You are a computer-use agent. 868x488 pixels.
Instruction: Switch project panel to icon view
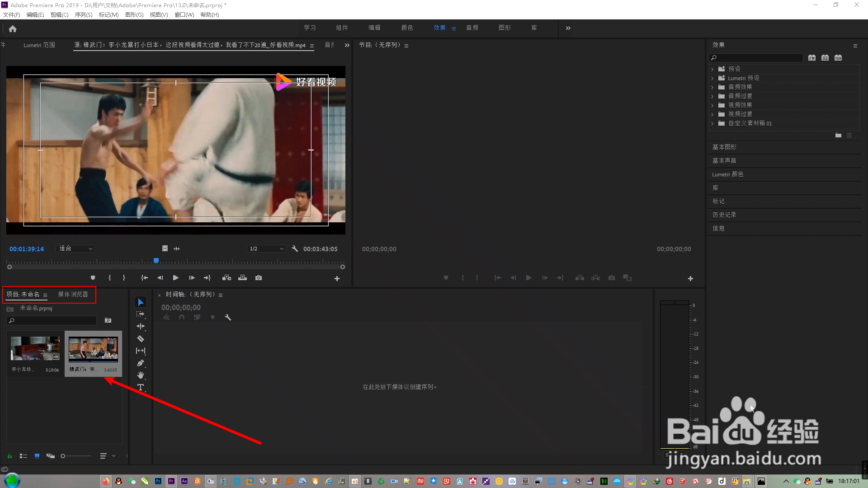37,456
